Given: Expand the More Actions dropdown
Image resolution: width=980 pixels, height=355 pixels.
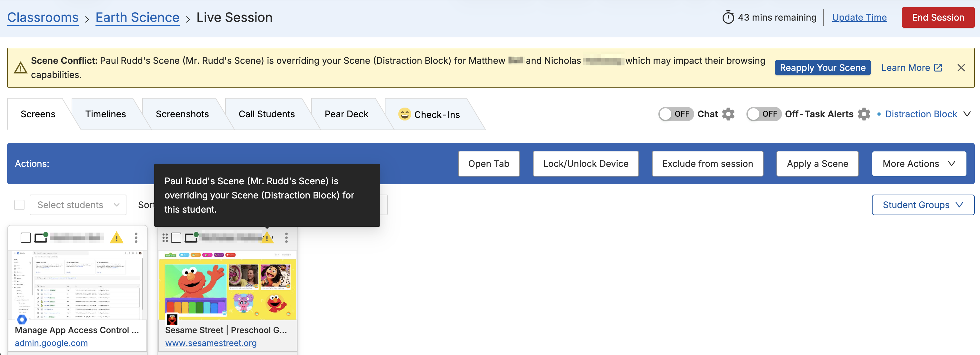Looking at the screenshot, I should 918,164.
